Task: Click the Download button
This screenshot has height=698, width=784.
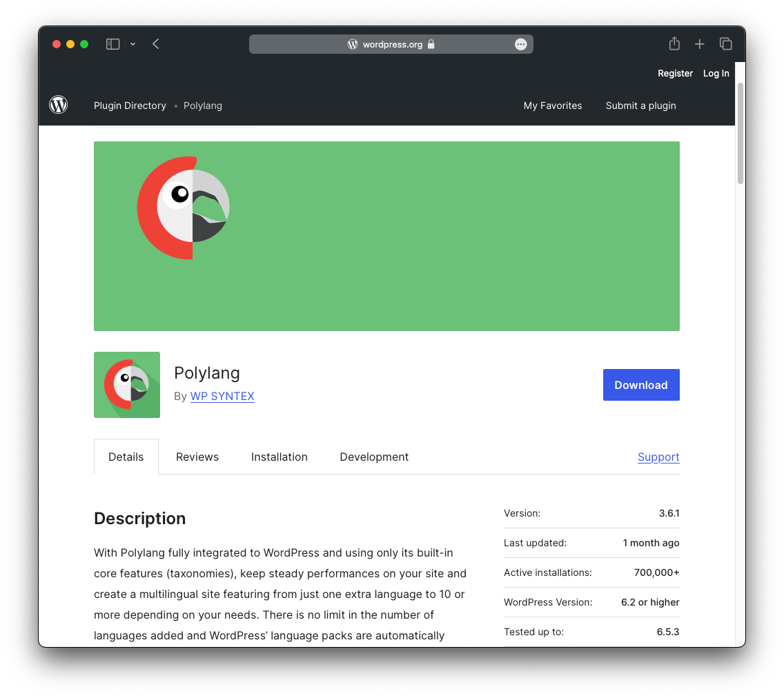Action: pos(641,385)
